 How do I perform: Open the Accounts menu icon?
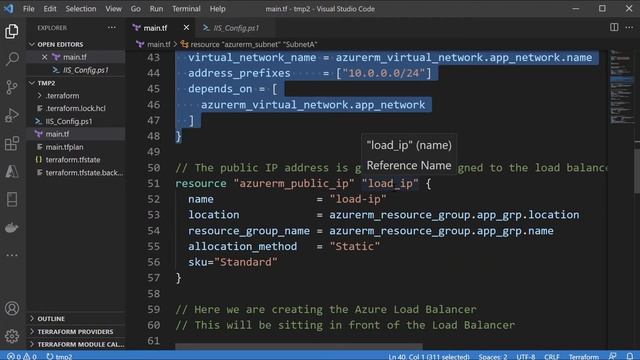coord(12,308)
